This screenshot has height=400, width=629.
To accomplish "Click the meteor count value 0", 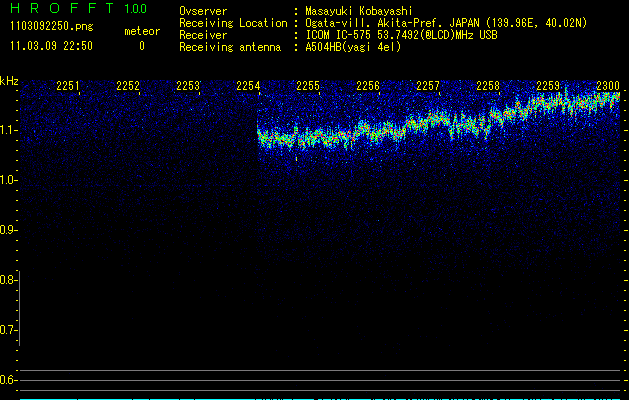I will [142, 46].
